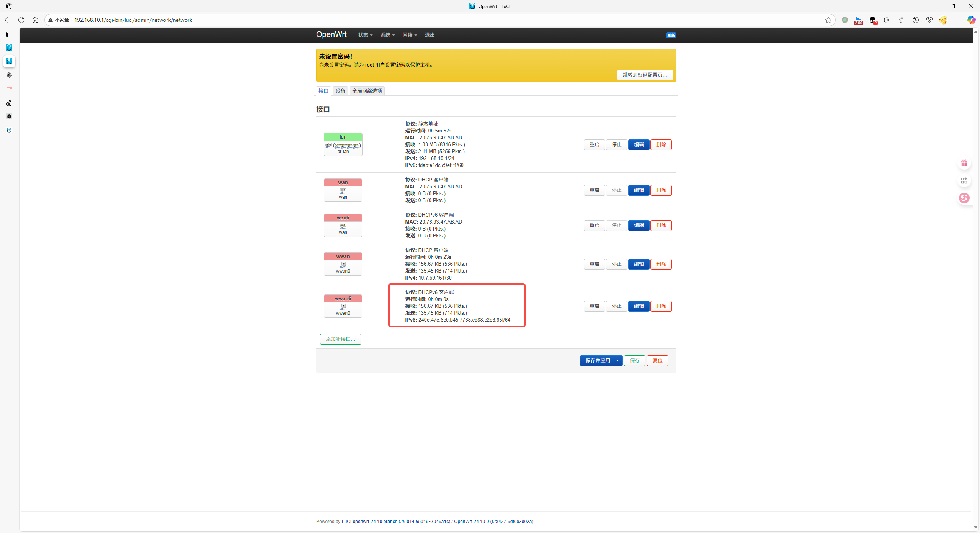The width and height of the screenshot is (980, 533).
Task: Click the wwan wwan0 interface badge
Action: click(343, 264)
